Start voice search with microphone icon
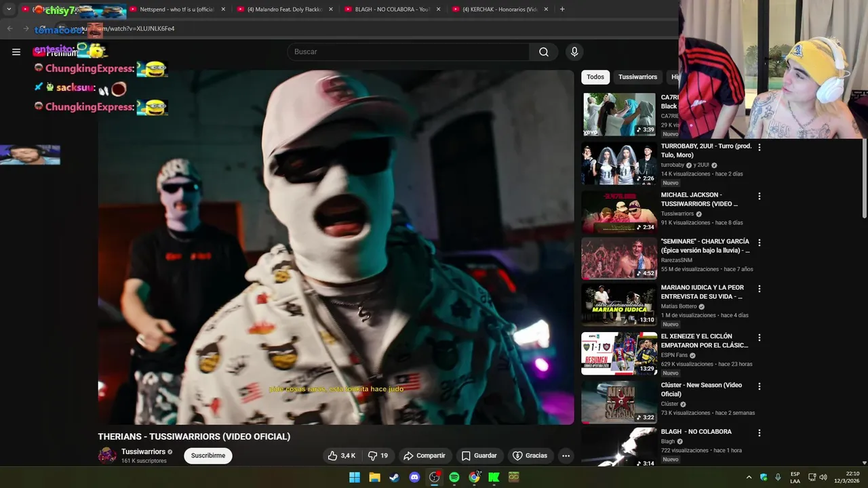This screenshot has height=488, width=868. (574, 52)
